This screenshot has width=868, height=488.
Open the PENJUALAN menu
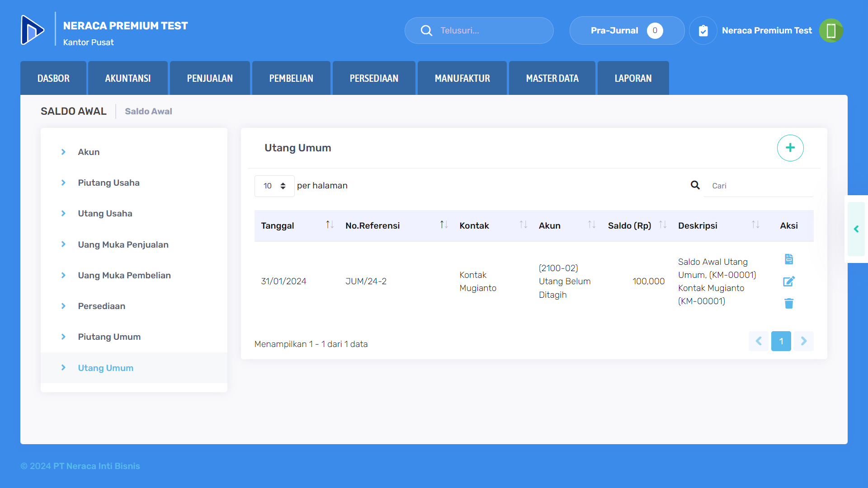(210, 78)
